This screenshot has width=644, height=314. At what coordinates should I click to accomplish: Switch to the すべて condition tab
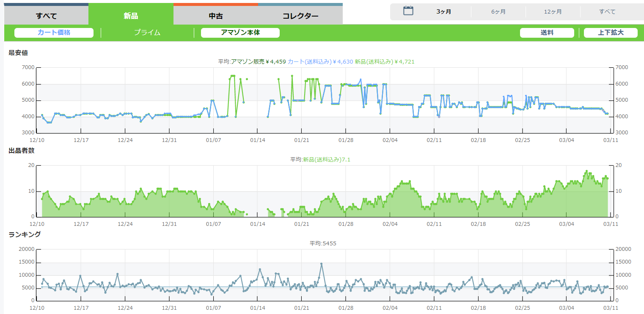(46, 16)
